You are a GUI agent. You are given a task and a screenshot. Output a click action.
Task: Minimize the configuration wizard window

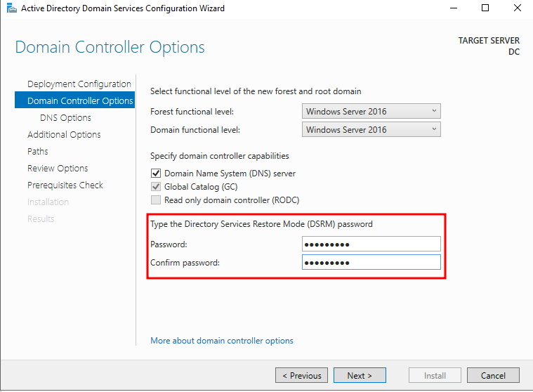(x=454, y=8)
